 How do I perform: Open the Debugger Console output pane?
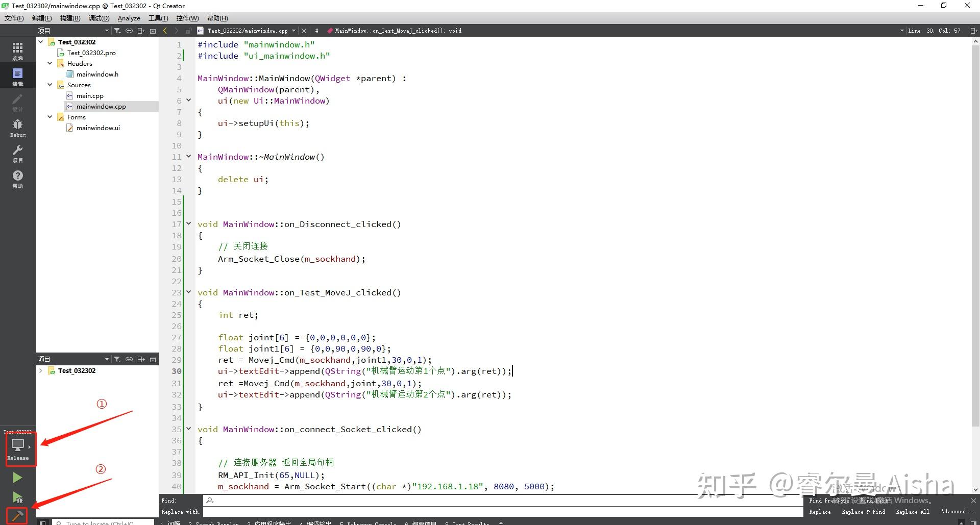(368, 523)
